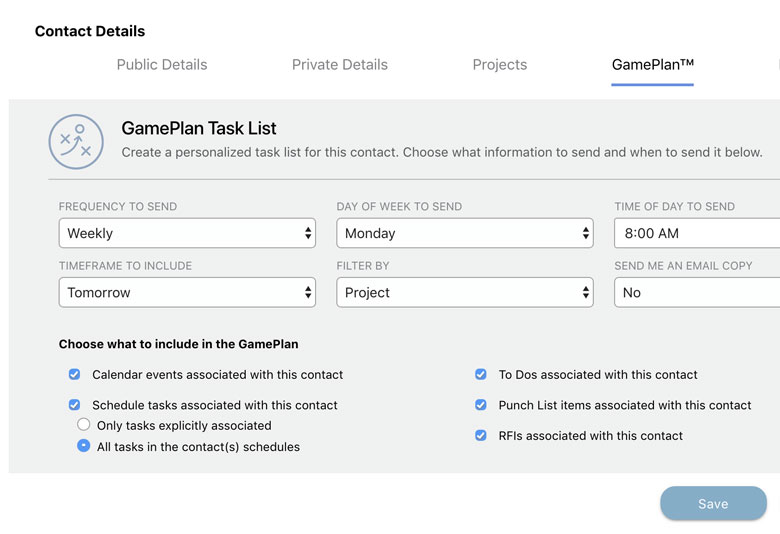
Task: Click the GamePlan Task List title
Action: (198, 128)
